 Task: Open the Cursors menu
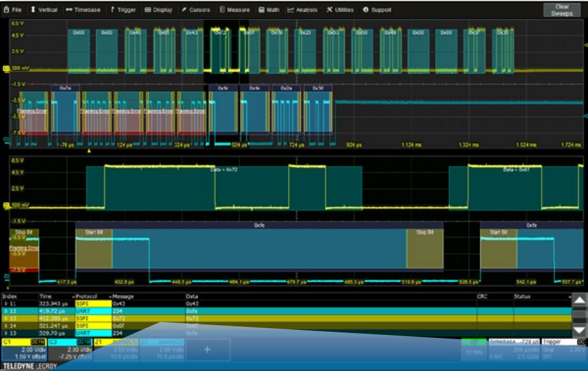pos(195,10)
